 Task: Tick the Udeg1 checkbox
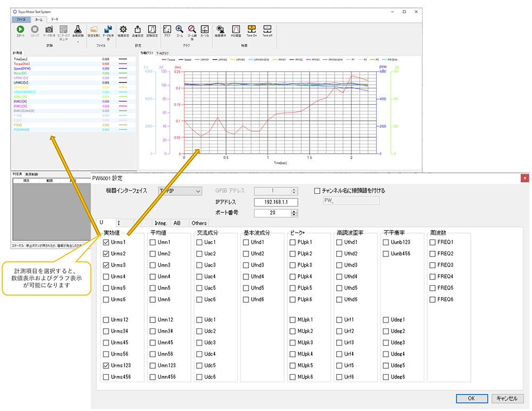click(386, 320)
